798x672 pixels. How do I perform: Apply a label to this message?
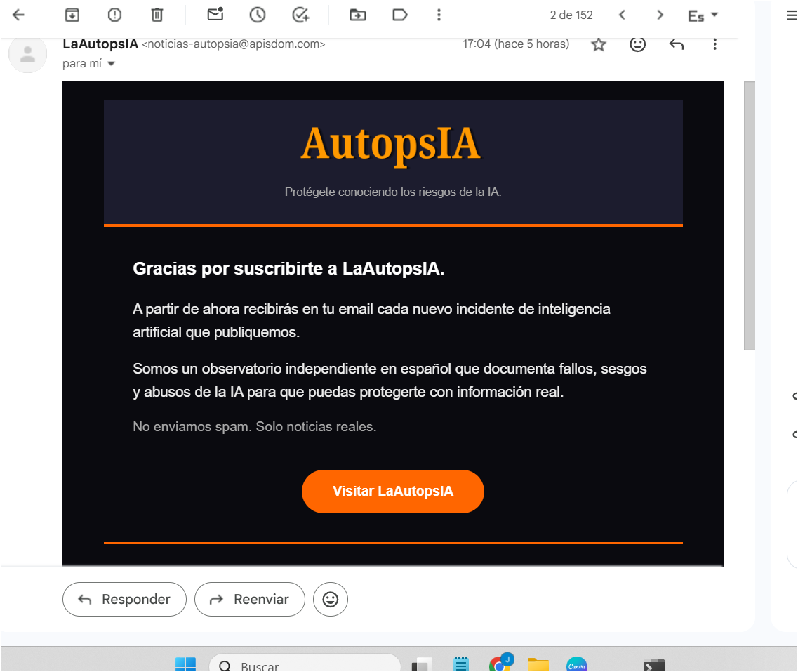[399, 14]
